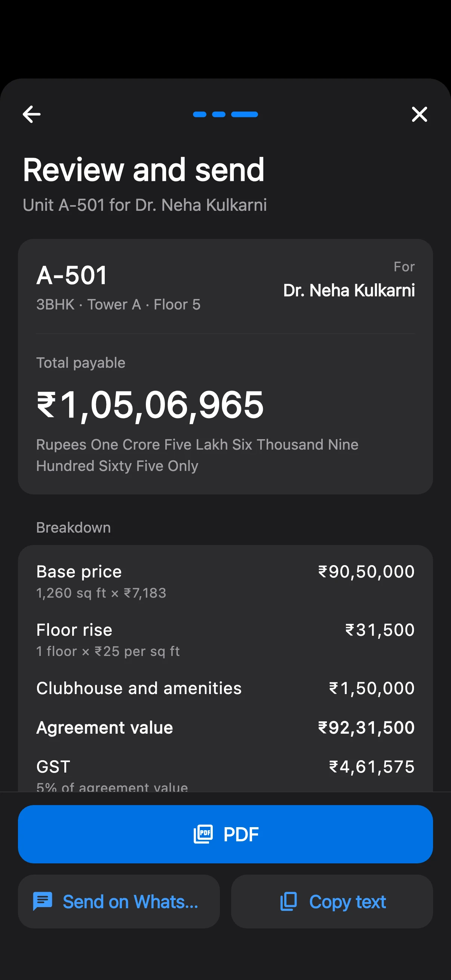Image resolution: width=451 pixels, height=980 pixels.
Task: Copy the quote text
Action: point(332,901)
